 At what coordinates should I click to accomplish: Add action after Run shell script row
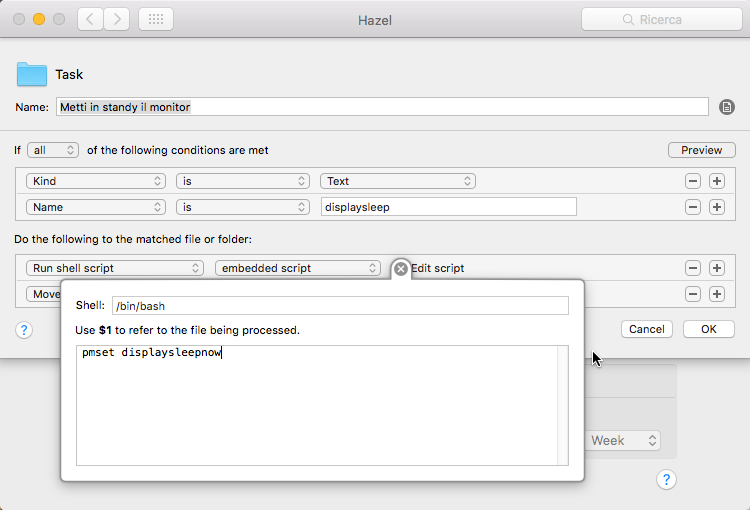pos(717,268)
